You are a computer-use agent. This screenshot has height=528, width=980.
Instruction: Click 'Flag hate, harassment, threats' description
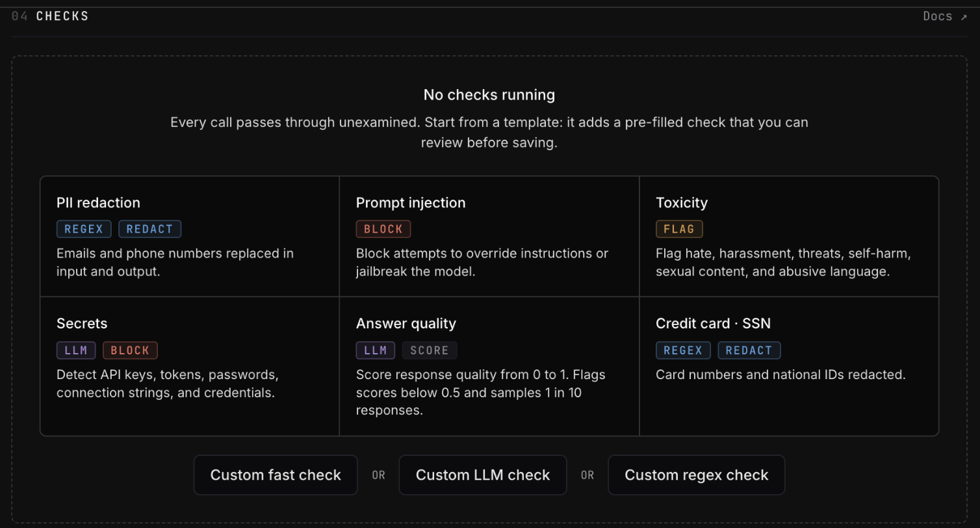pyautogui.click(x=783, y=262)
